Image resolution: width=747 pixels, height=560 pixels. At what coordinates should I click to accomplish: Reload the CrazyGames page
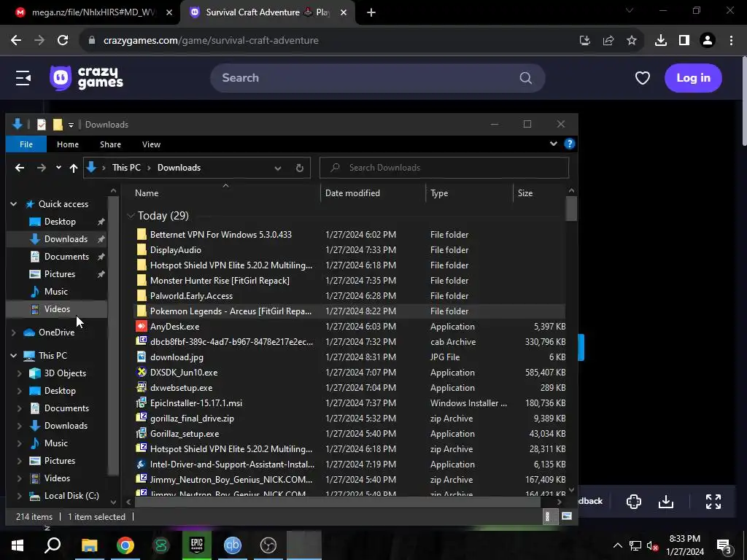coord(63,41)
